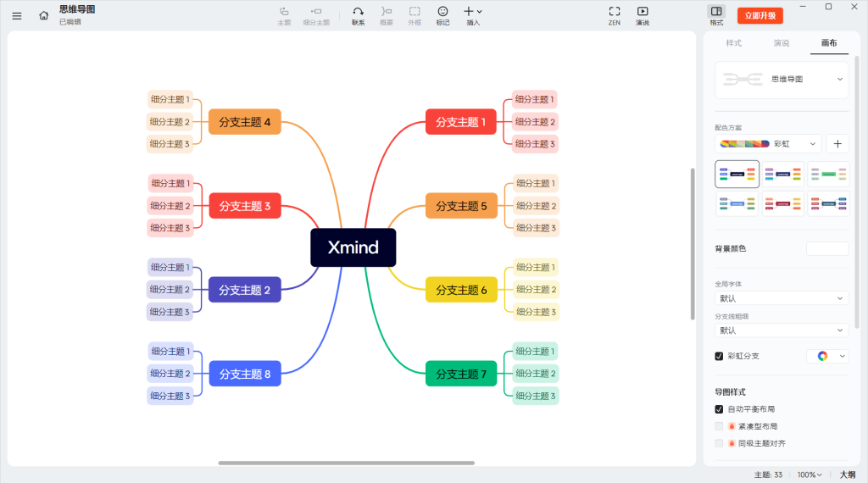Viewport: 868px width, 483px height.
Task: Select first theme thumbnail with dark center
Action: [737, 175]
